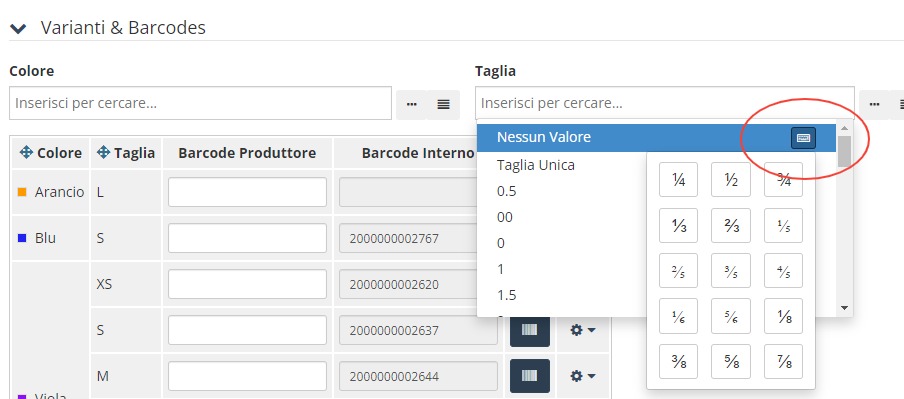Image resolution: width=904 pixels, height=399 pixels.
Task: Click Barcode Produttore field for Arancio L
Action: coord(247,192)
